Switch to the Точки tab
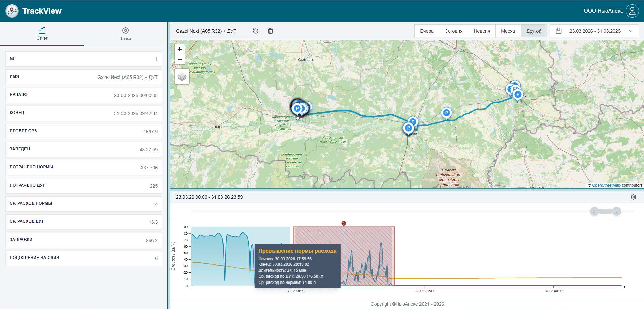 coord(126,34)
